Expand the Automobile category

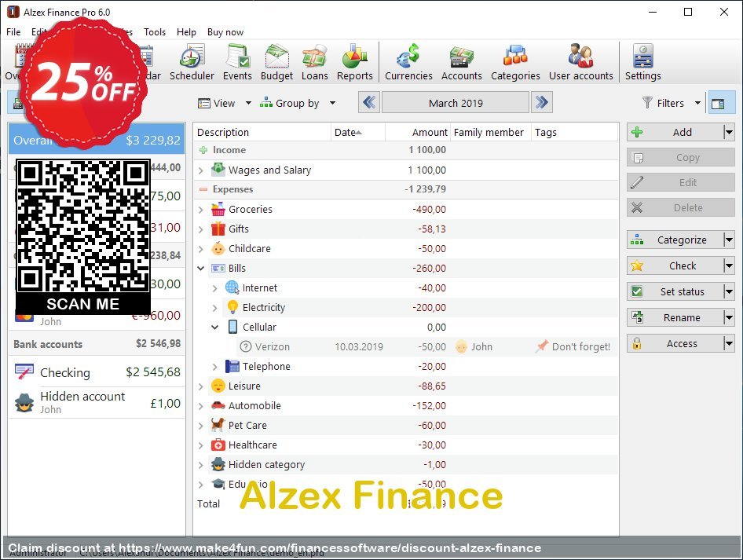coord(201,406)
